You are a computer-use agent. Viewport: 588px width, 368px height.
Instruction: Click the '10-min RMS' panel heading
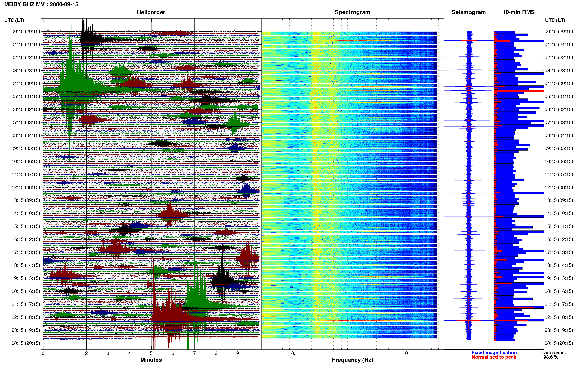click(518, 12)
